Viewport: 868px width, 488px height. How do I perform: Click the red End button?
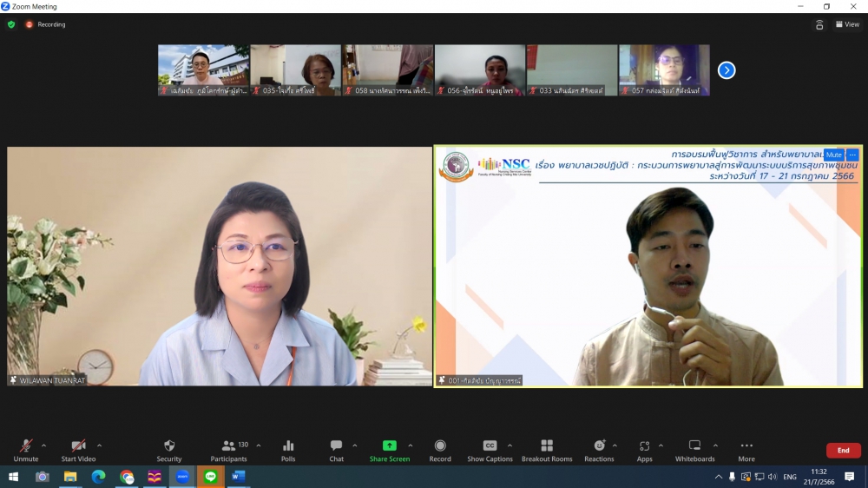pyautogui.click(x=843, y=451)
